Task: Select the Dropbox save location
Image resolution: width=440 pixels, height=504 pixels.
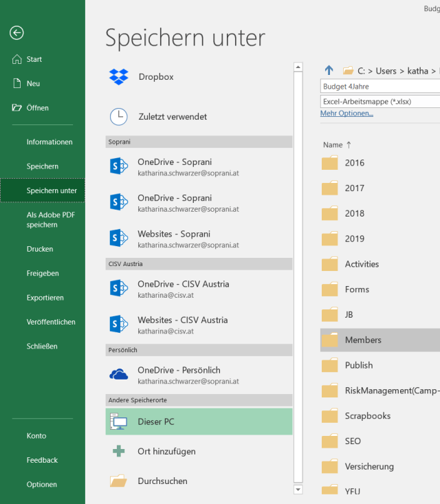Action: (x=199, y=77)
